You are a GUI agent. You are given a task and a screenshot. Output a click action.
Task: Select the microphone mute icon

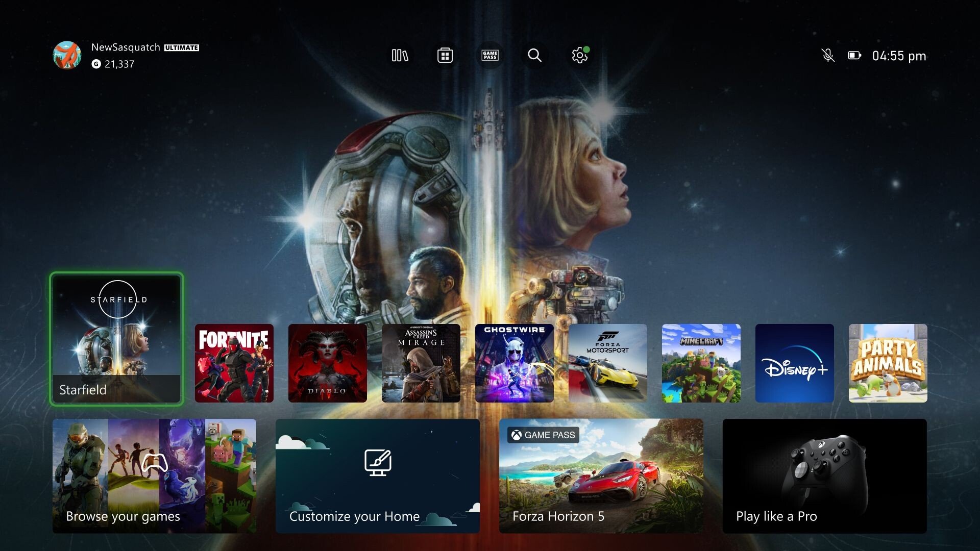pos(826,55)
